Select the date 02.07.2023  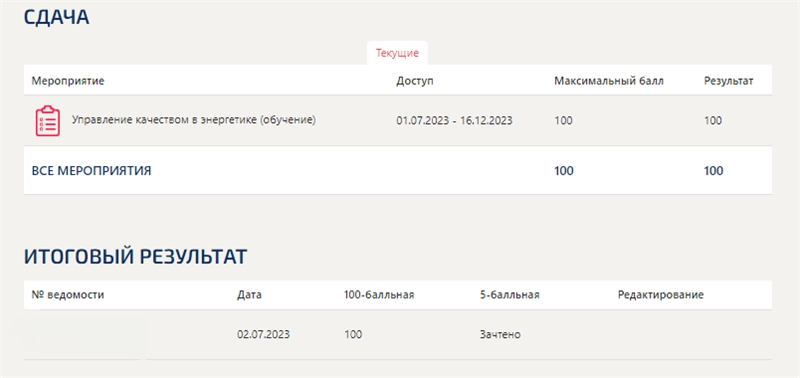coord(263,335)
